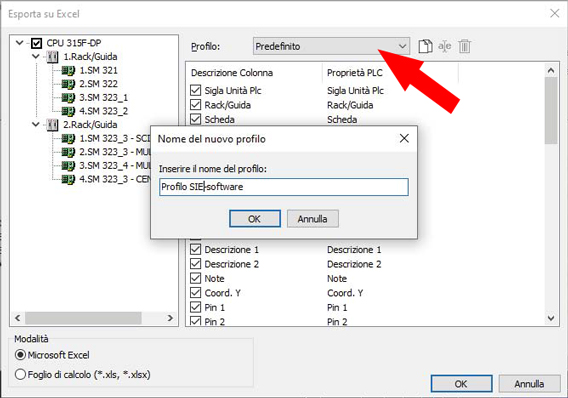Click the column list scroll down arrow
The image size is (568, 398).
pos(551,318)
